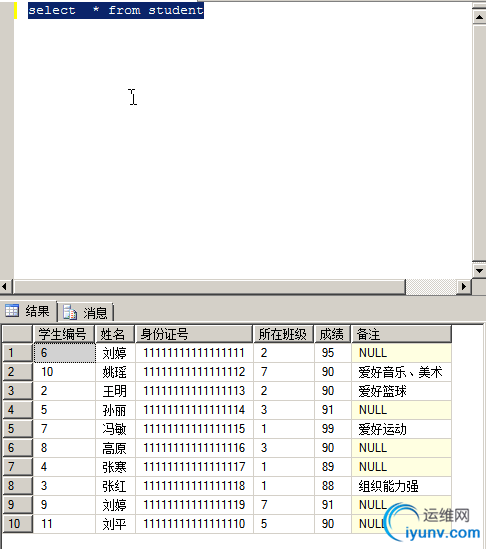Select row header 10 in results grid

18,523
